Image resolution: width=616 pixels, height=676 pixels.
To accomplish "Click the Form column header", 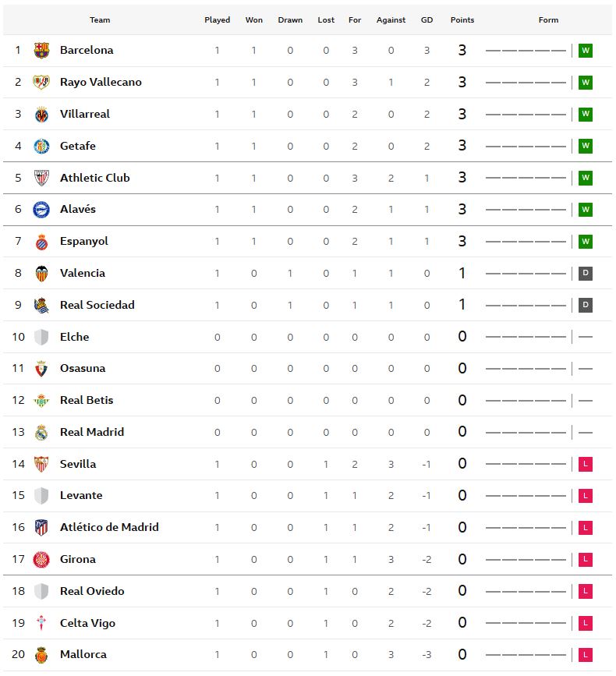I will click(548, 20).
